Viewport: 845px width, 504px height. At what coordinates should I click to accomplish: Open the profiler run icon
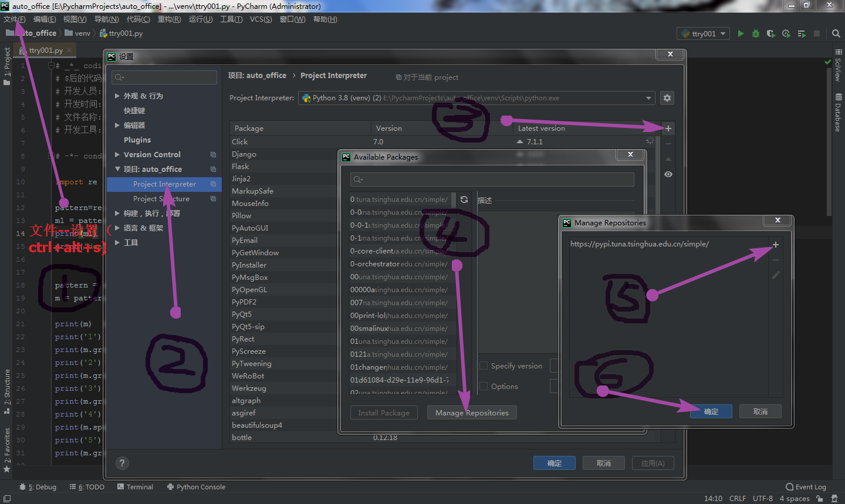pyautogui.click(x=786, y=33)
